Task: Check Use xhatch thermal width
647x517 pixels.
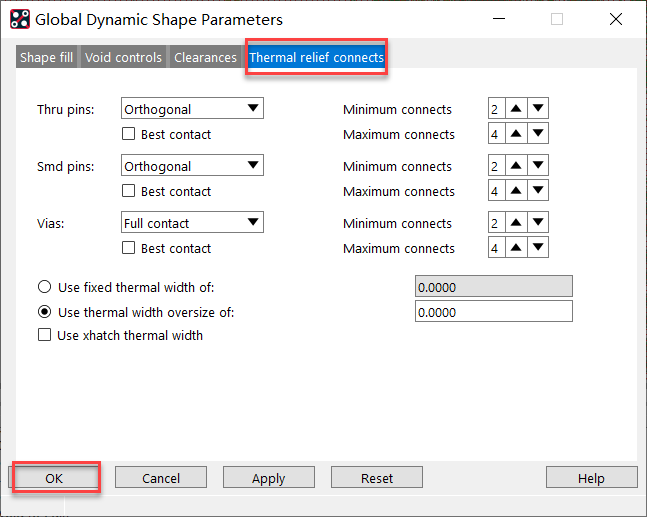Action: coord(44,336)
